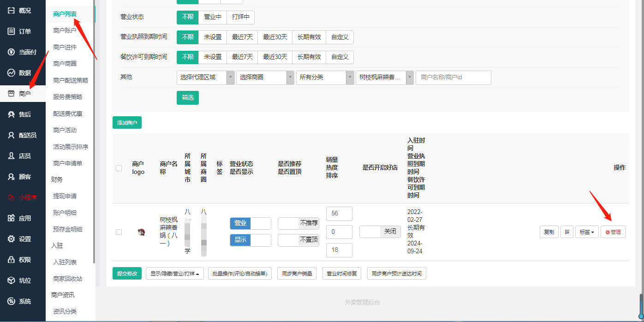
Task: Open 商户账户 in the submenu
Action: point(65,30)
